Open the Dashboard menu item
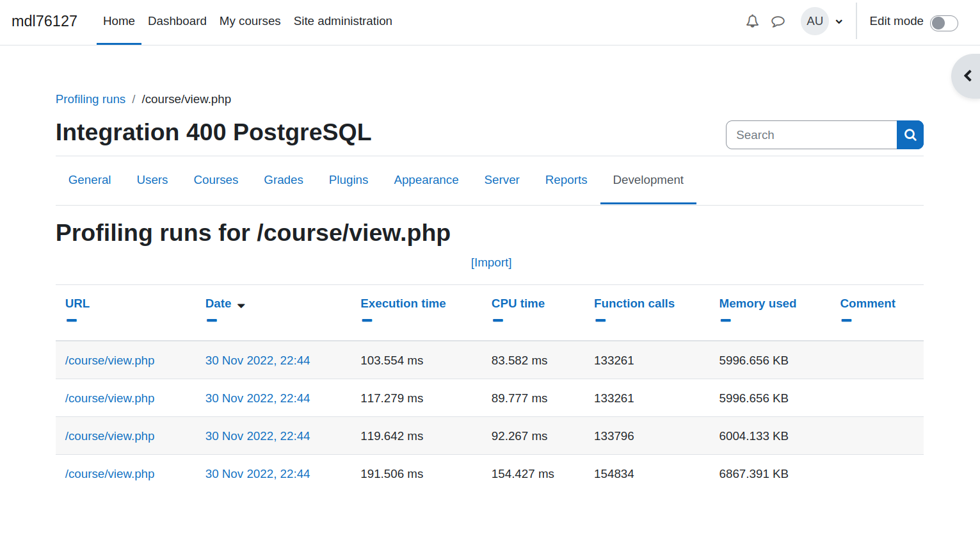The image size is (980, 540). tap(177, 21)
